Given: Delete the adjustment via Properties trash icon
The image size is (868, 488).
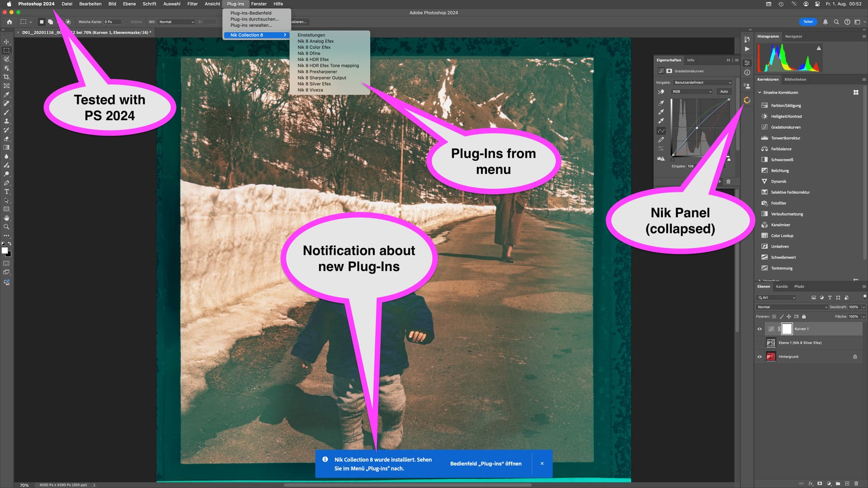Looking at the screenshot, I should (728, 181).
